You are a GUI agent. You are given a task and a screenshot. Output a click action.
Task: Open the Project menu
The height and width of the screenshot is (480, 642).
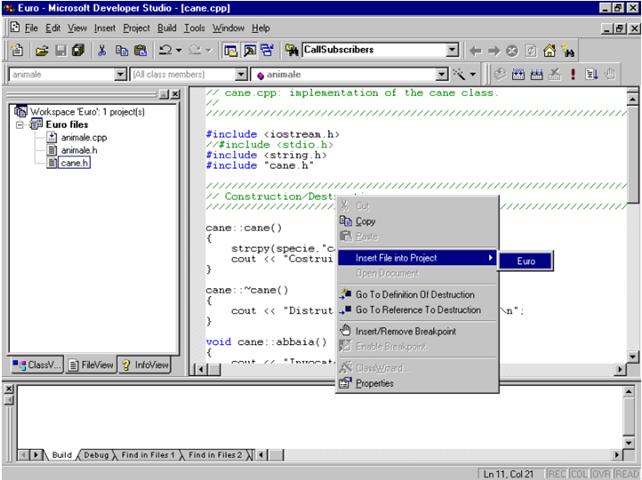[x=136, y=28]
